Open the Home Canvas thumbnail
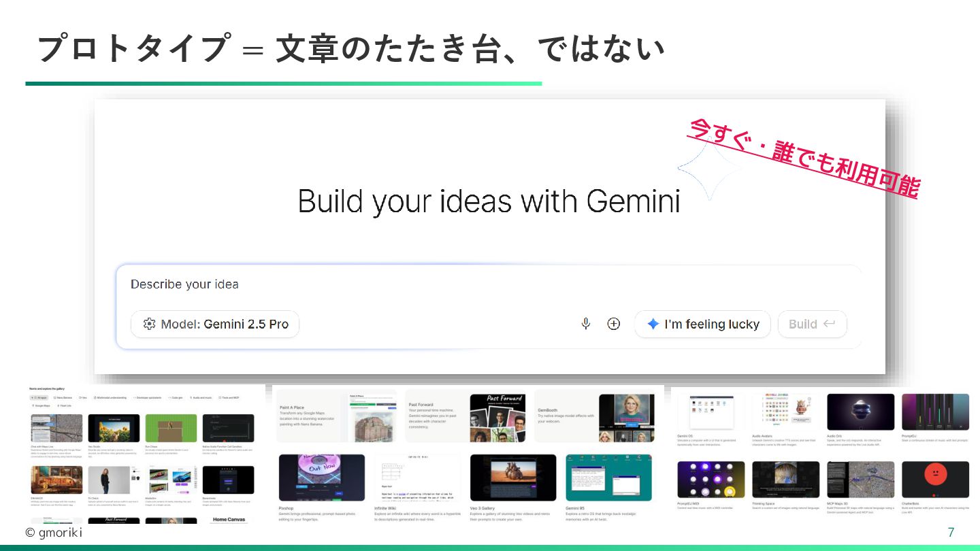Image resolution: width=980 pixels, height=551 pixels. point(228,520)
